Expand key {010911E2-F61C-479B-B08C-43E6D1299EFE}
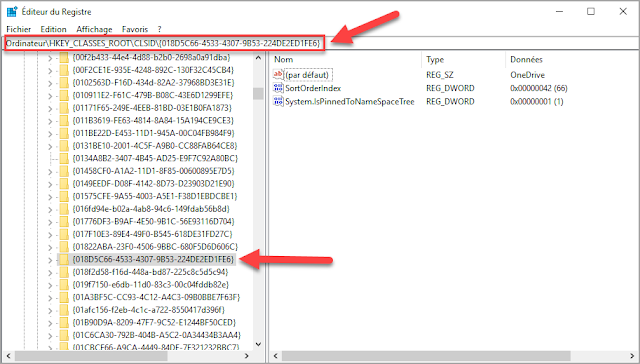The image size is (640, 364). pos(50,96)
